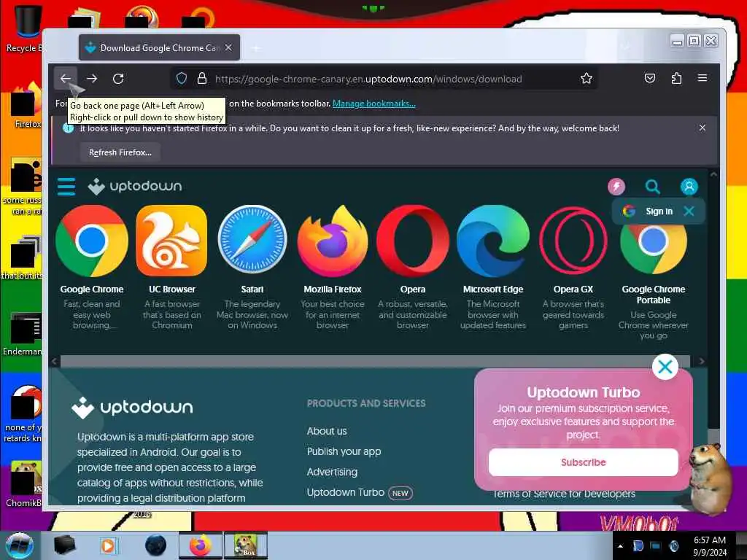Open a new tab with plus button
747x560 pixels.
(256, 48)
